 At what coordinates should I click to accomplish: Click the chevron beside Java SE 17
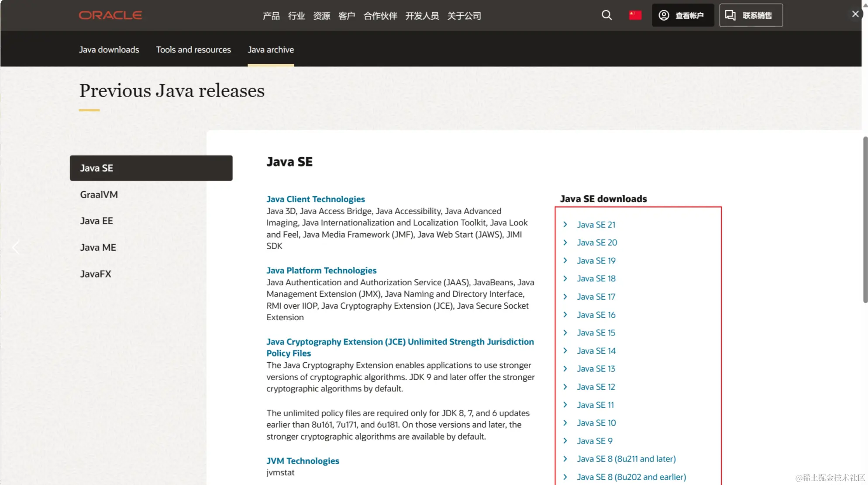click(x=565, y=297)
